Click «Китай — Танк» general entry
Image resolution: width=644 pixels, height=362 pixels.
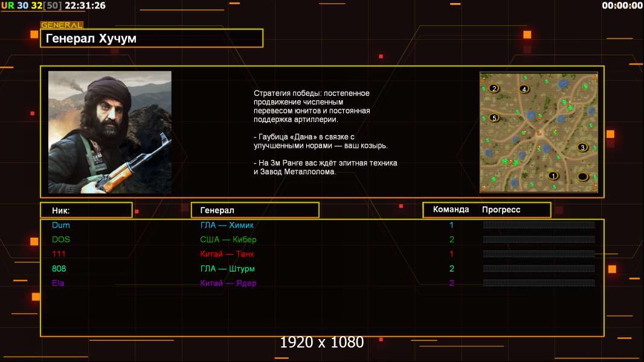click(227, 254)
